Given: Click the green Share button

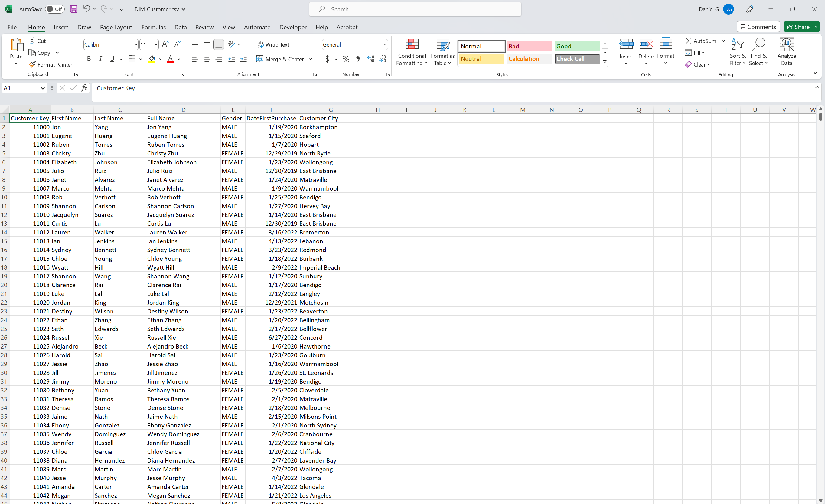Looking at the screenshot, I should 798,27.
